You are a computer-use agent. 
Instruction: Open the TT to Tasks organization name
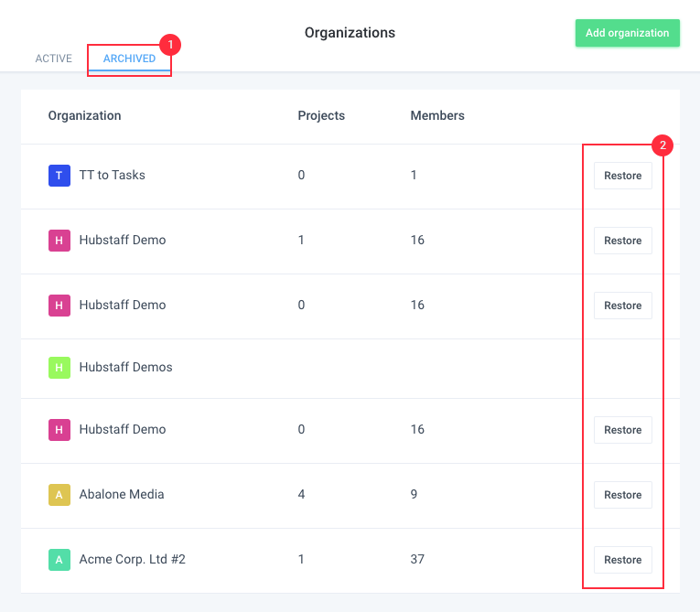112,175
